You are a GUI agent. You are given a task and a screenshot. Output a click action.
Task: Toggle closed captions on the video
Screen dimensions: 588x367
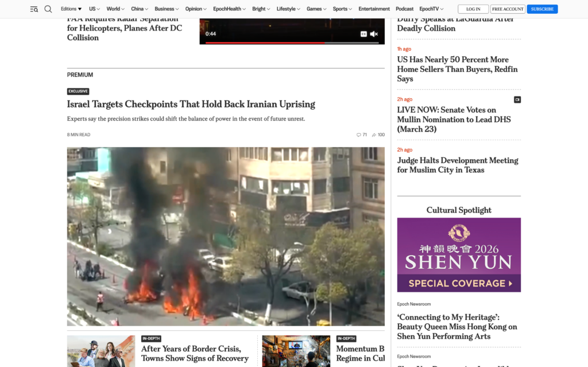pos(363,34)
